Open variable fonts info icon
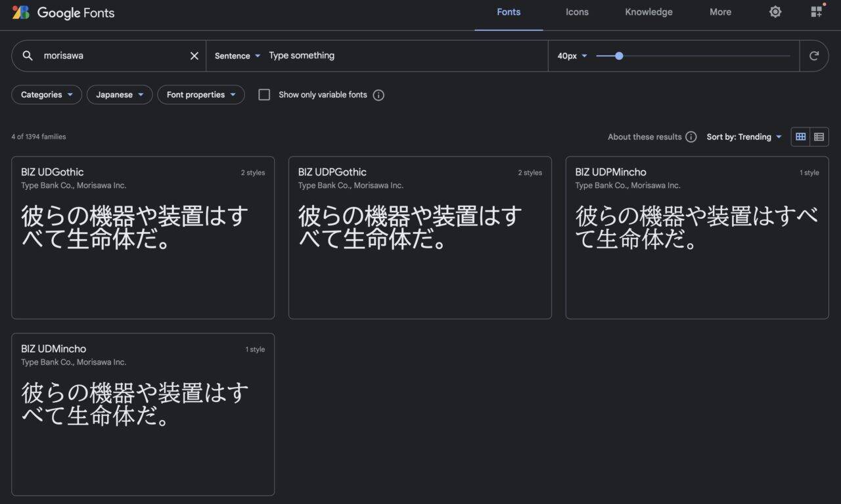Viewport: 841px width, 504px height. pos(378,95)
